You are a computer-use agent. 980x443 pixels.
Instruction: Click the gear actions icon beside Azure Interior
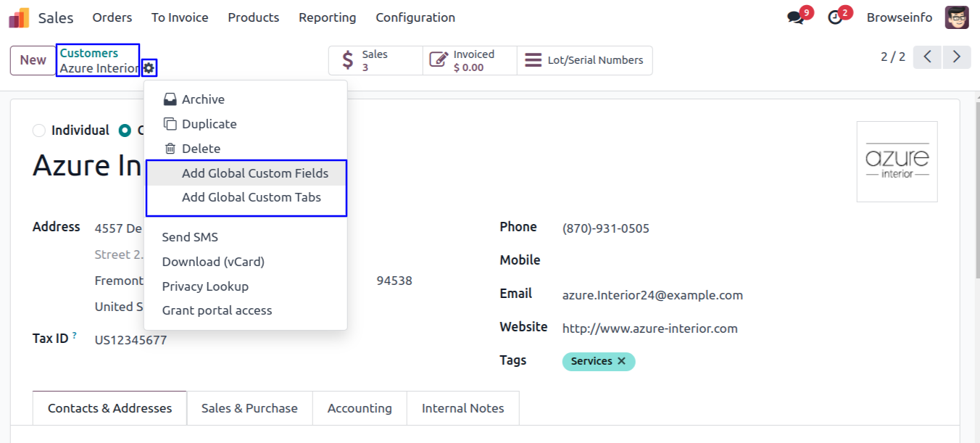(149, 68)
